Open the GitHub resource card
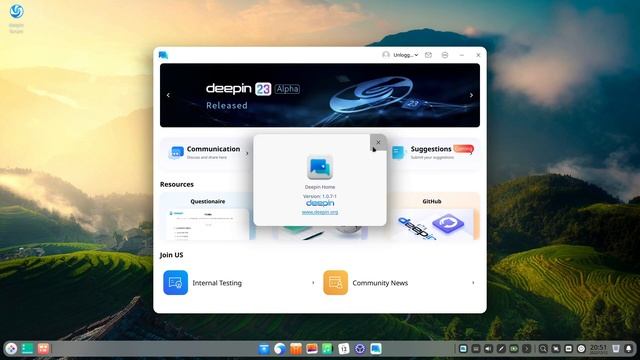 [x=432, y=216]
